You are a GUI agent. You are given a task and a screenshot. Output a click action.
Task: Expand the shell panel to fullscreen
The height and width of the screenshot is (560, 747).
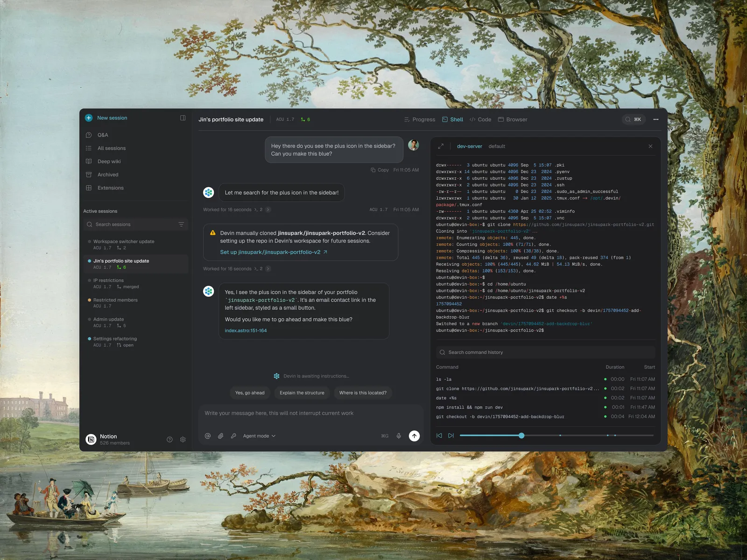click(441, 147)
